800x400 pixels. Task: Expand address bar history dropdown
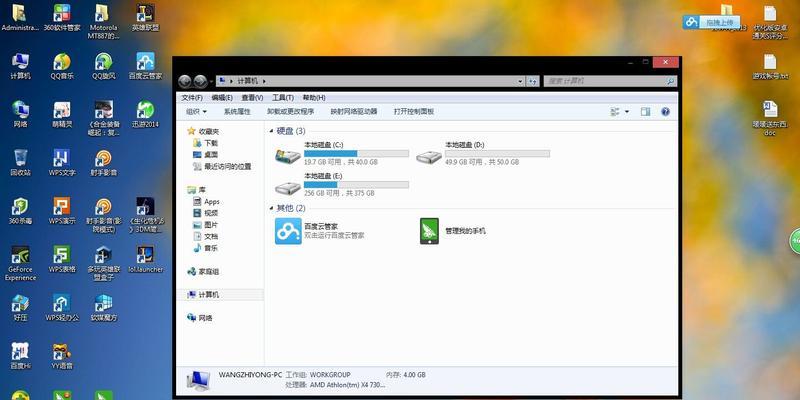click(520, 81)
